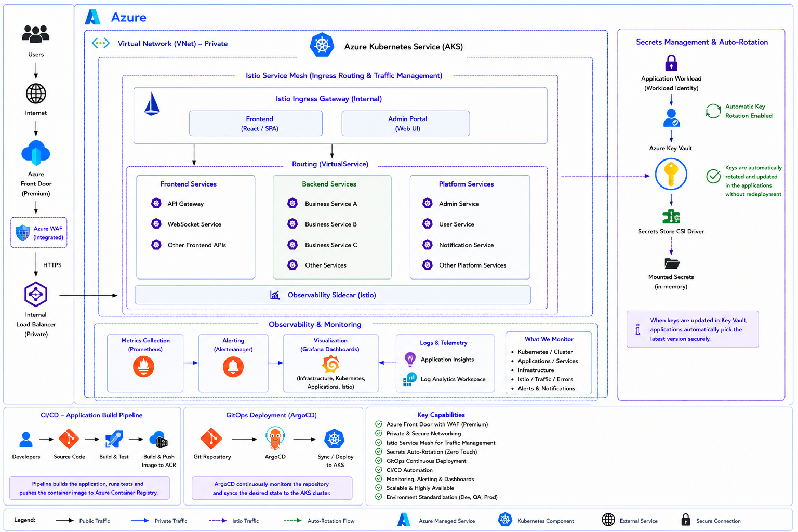Image resolution: width=798 pixels, height=532 pixels.
Task: Click the WebSocket Service label
Action: (194, 224)
